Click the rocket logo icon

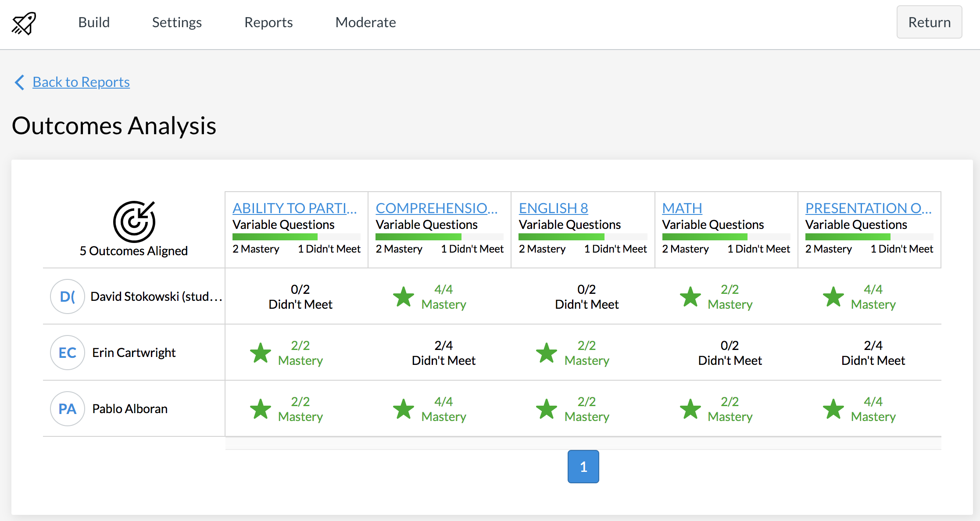24,23
